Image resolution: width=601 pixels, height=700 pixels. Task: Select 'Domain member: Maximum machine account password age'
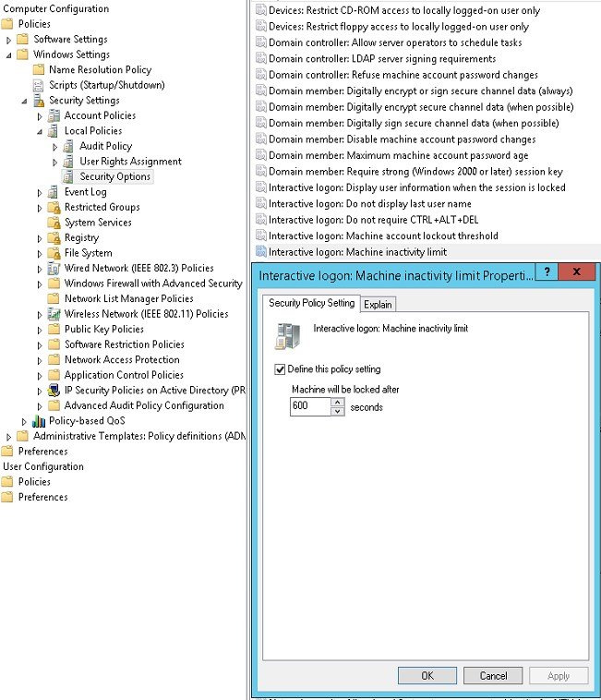pos(399,155)
